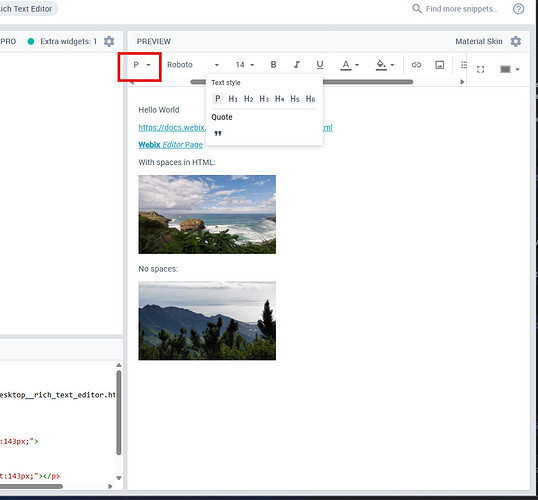Open the layout mode icon dropdown
The image size is (538, 500).
(510, 69)
